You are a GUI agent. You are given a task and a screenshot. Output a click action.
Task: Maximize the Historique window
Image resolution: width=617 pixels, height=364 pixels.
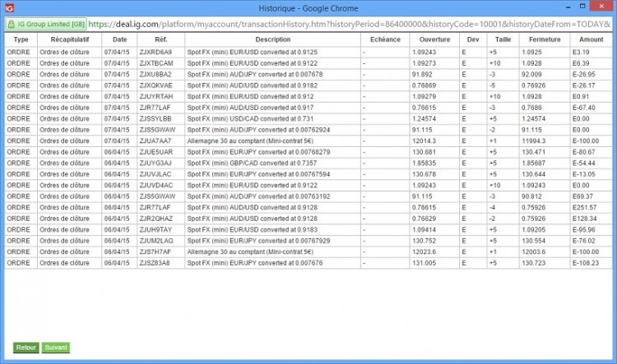pos(582,7)
